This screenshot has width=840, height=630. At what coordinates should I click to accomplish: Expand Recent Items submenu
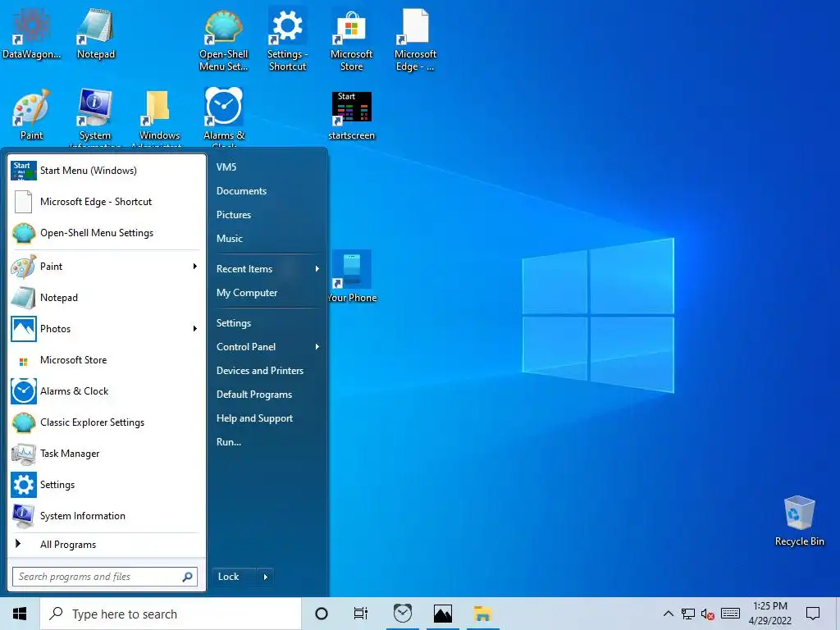[267, 269]
